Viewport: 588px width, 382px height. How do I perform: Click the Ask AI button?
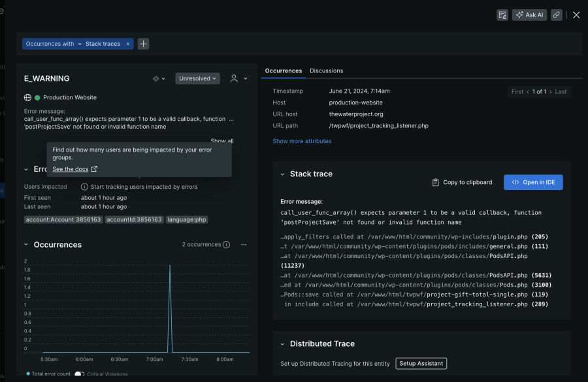pyautogui.click(x=529, y=14)
